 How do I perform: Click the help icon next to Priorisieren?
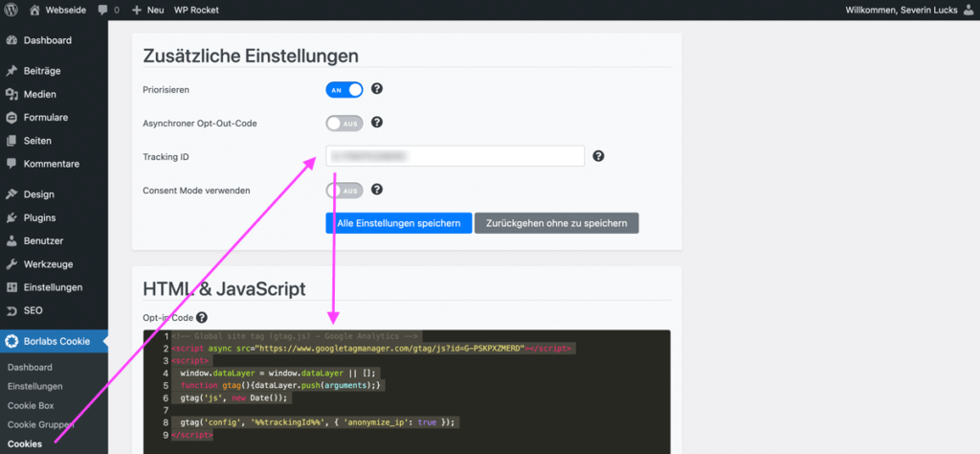[377, 89]
